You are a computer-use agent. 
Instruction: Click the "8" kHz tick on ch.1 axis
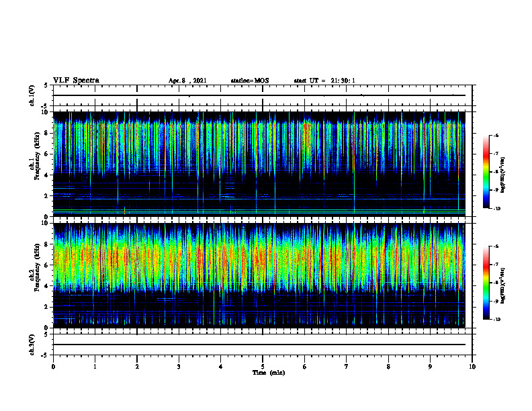[x=46, y=133]
